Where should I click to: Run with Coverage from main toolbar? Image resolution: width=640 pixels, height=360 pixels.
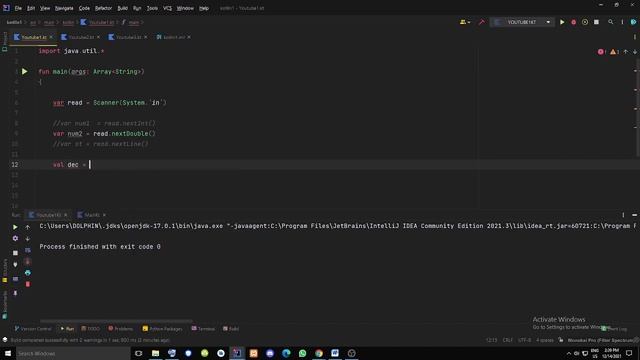point(585,22)
